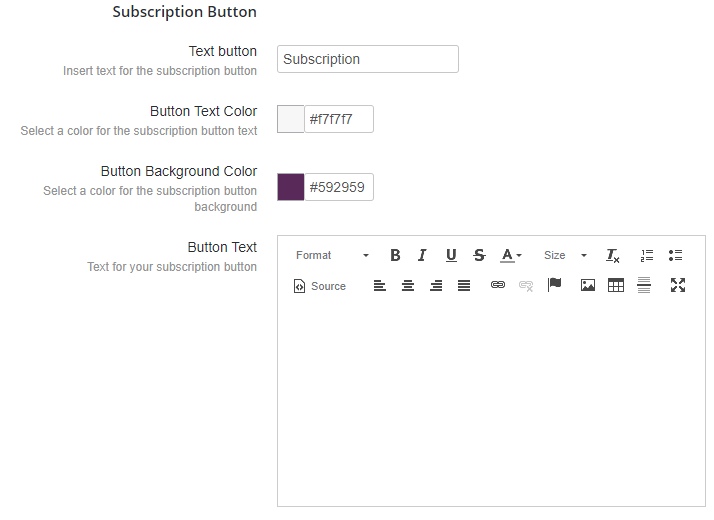Click the Text button label

[223, 51]
